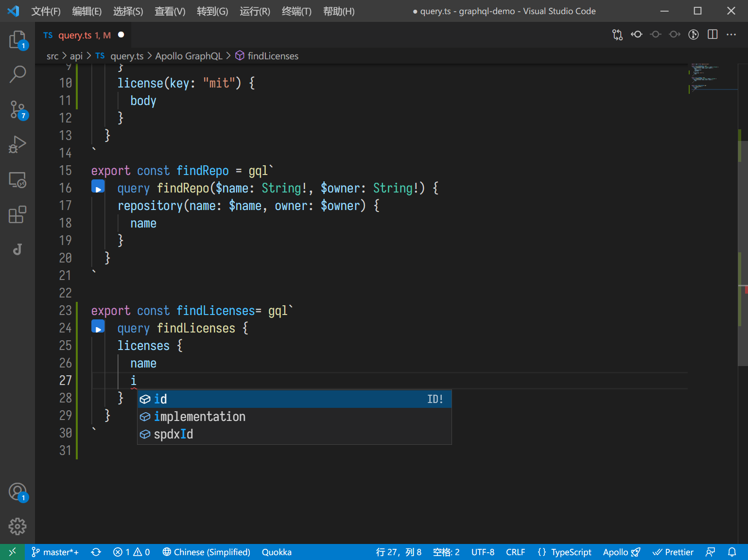Open the TikTok-style J icon view
The width and height of the screenshot is (748, 560).
pos(17,249)
